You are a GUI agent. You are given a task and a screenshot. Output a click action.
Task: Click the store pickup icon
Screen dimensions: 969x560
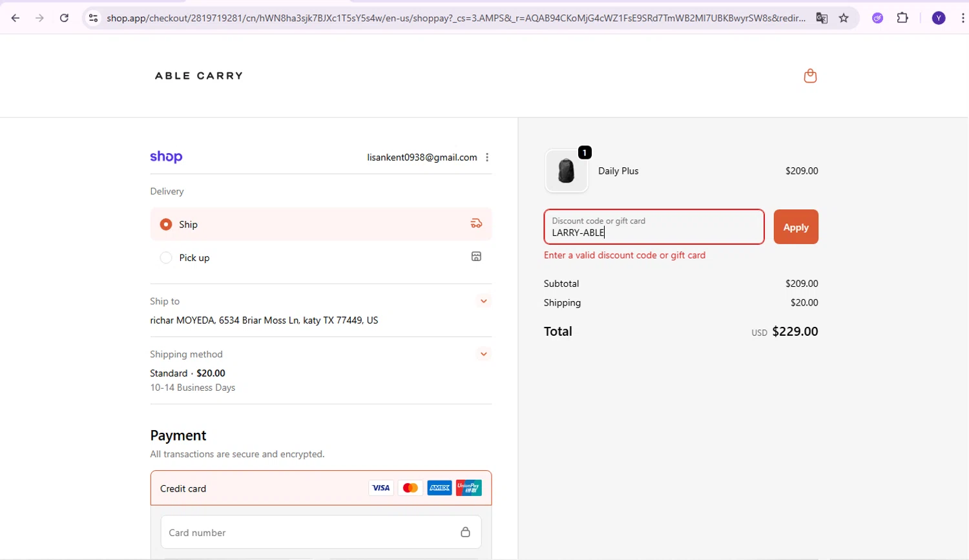point(476,256)
